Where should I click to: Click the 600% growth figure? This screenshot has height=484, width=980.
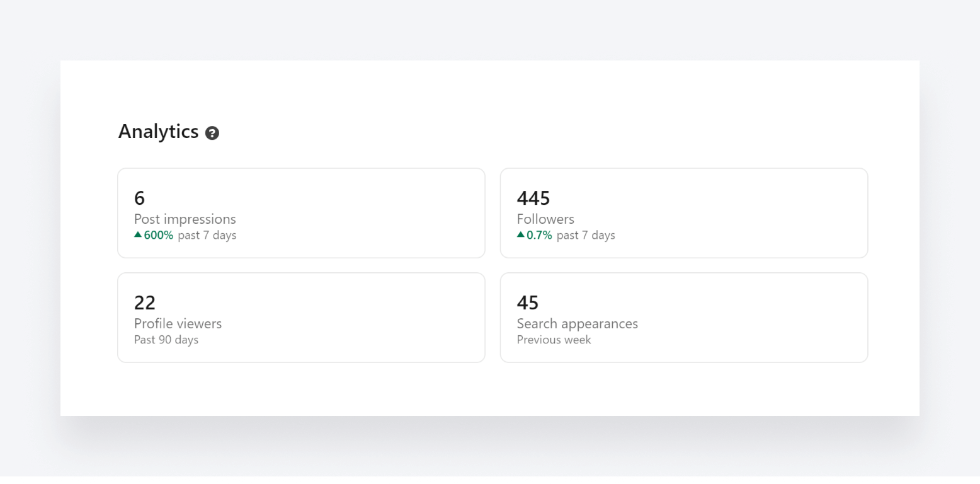(159, 235)
